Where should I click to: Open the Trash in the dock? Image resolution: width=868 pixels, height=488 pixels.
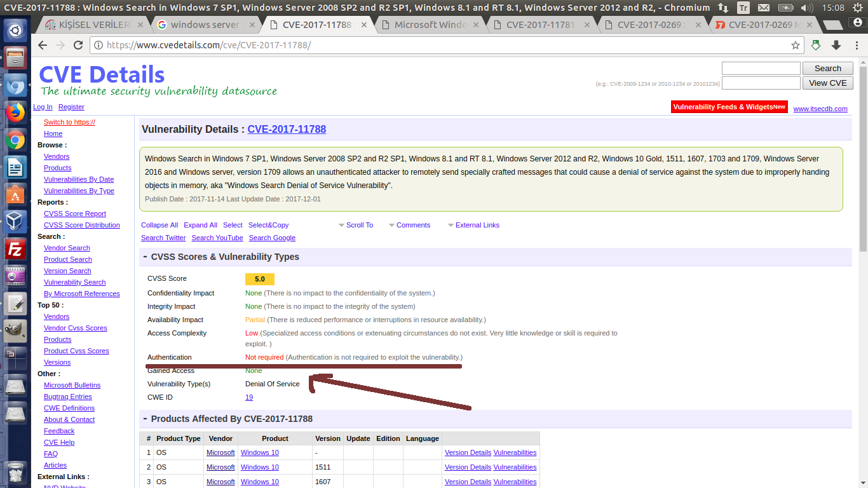15,473
